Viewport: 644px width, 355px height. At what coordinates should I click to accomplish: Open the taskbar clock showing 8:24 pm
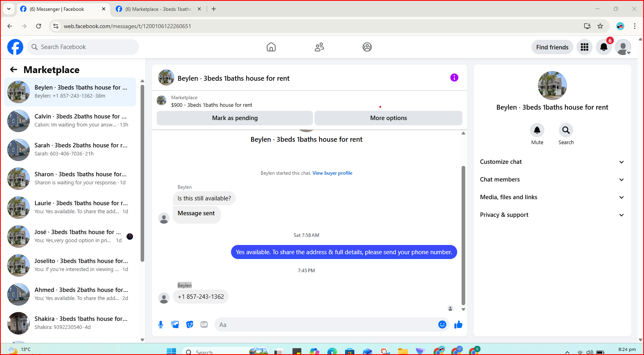[x=627, y=350]
